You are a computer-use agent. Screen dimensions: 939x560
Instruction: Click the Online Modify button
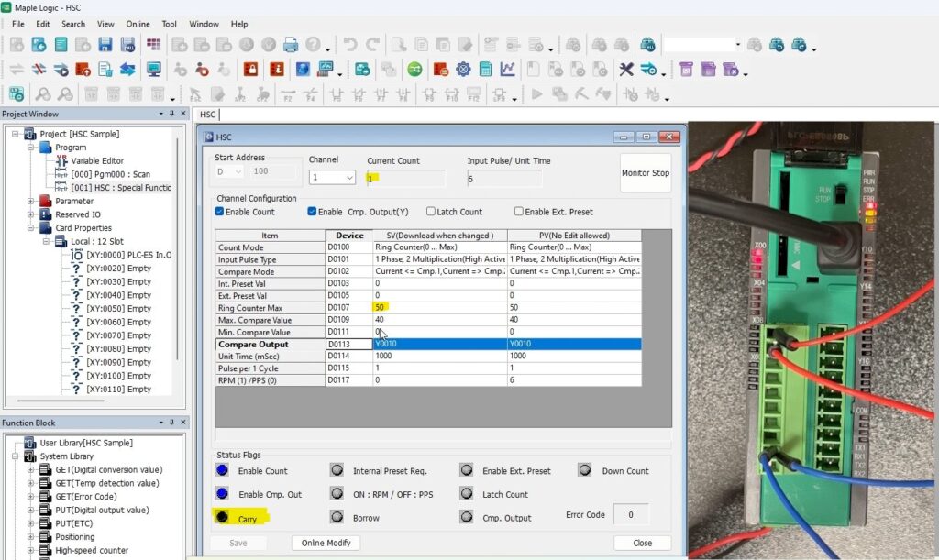(326, 543)
